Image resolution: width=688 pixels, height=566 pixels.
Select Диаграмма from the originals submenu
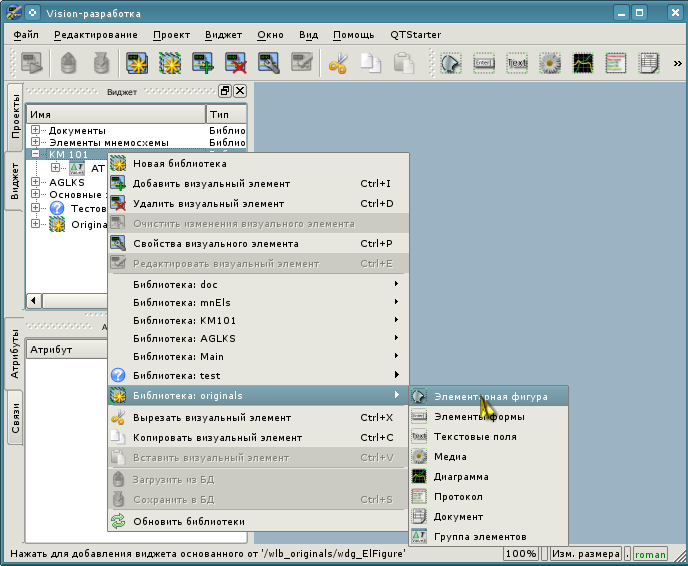[x=460, y=477]
